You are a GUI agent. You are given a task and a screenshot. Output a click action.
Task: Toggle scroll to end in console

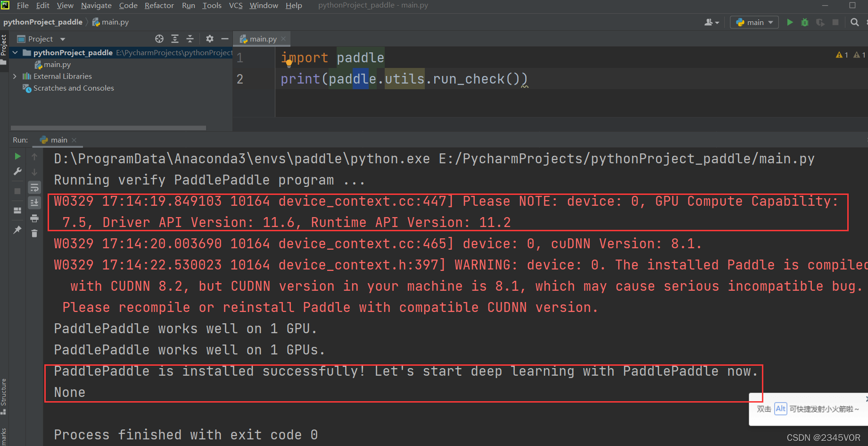point(34,202)
